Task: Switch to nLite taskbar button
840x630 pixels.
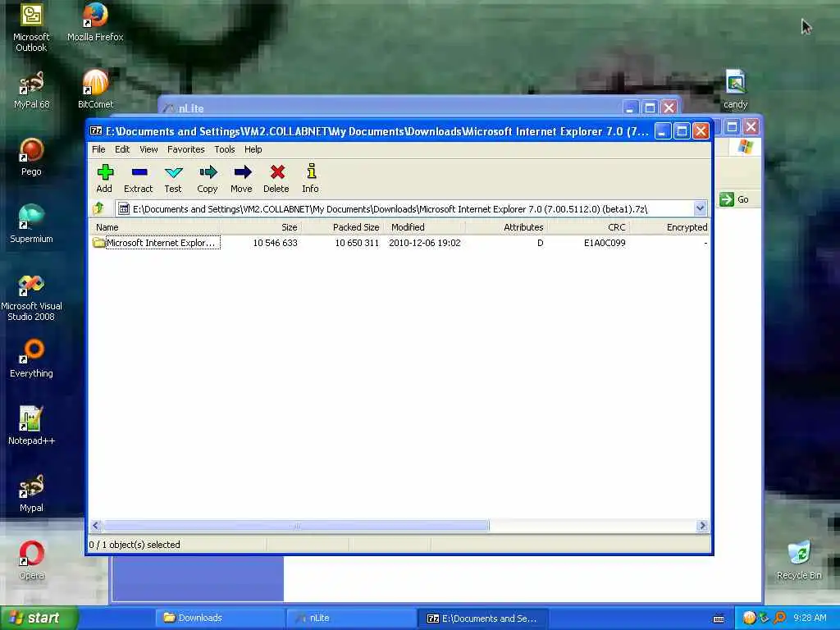Action: [x=351, y=619]
